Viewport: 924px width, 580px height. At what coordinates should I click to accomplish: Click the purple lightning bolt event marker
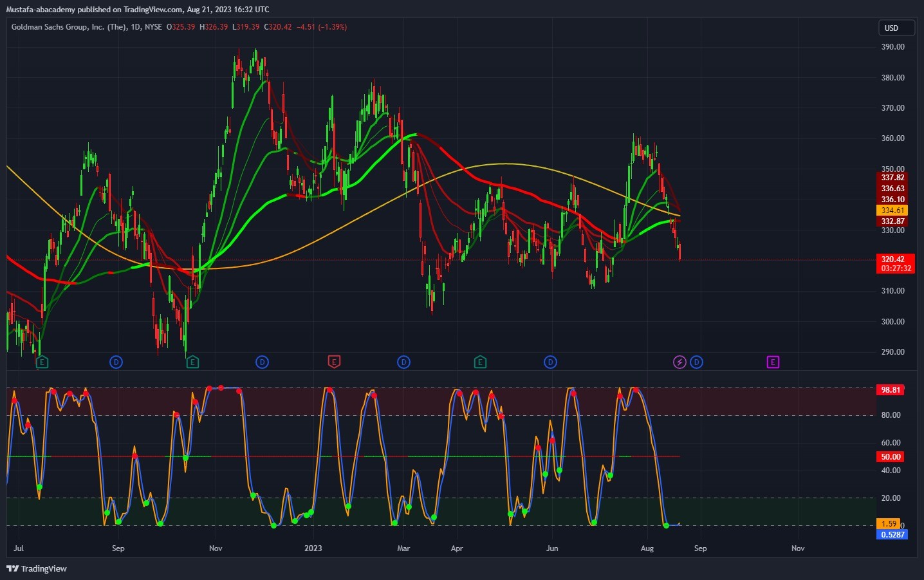679,362
